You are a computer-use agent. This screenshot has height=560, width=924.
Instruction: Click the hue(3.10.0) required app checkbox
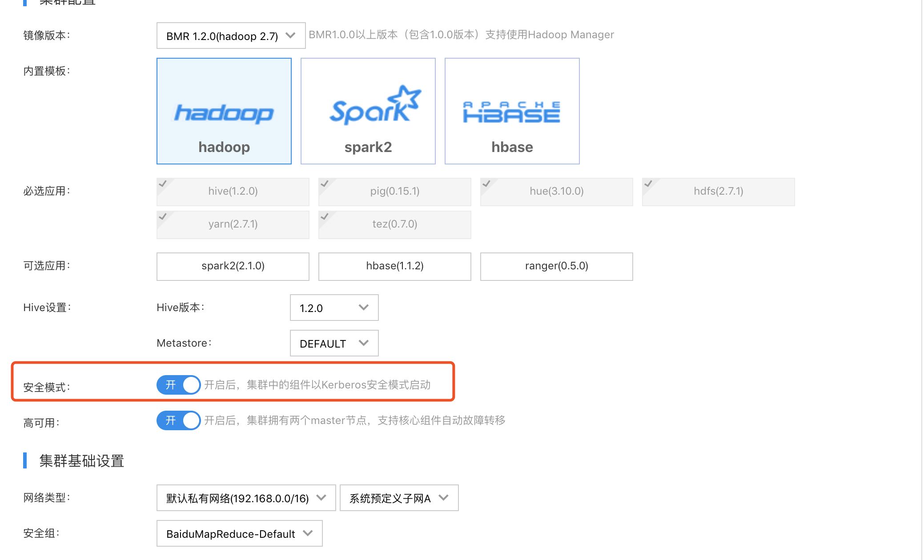tap(556, 192)
